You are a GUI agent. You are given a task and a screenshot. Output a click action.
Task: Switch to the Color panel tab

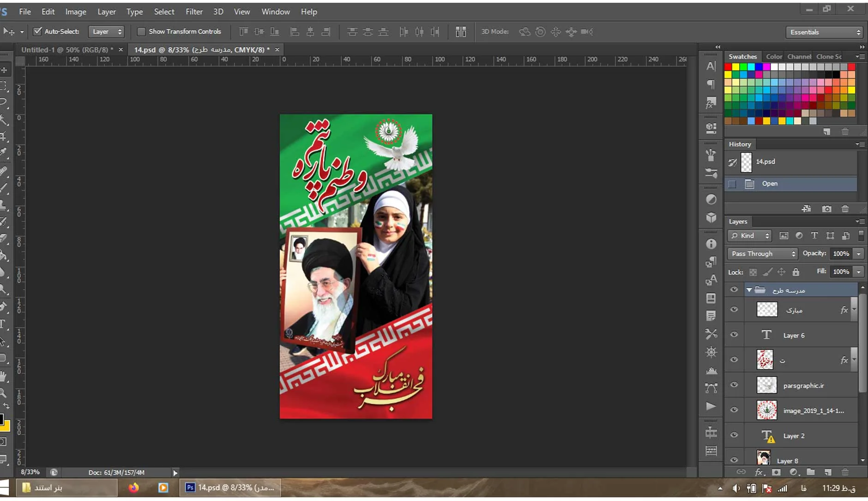point(774,56)
